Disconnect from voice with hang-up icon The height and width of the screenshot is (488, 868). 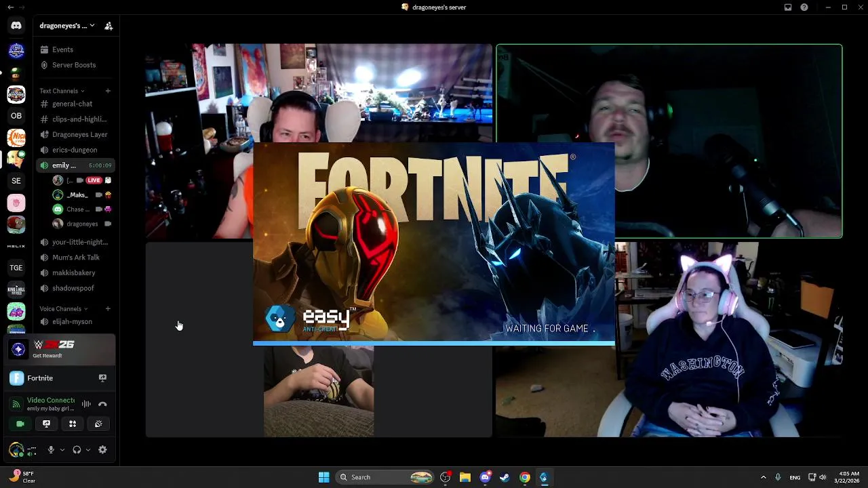102,404
